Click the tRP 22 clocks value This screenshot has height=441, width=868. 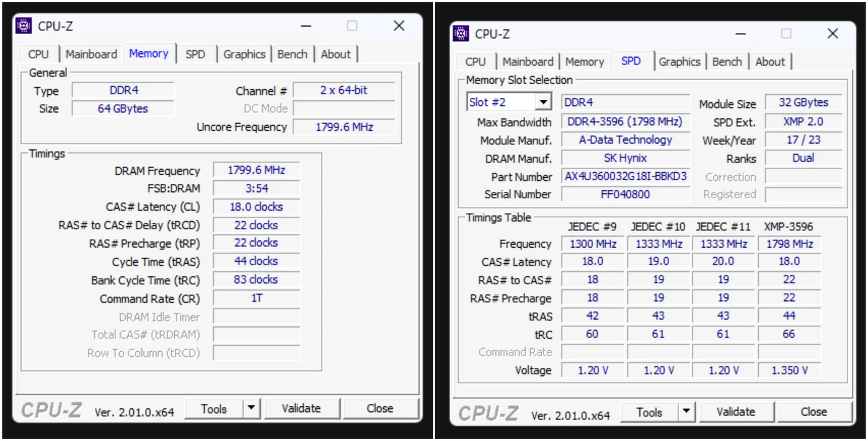[256, 243]
